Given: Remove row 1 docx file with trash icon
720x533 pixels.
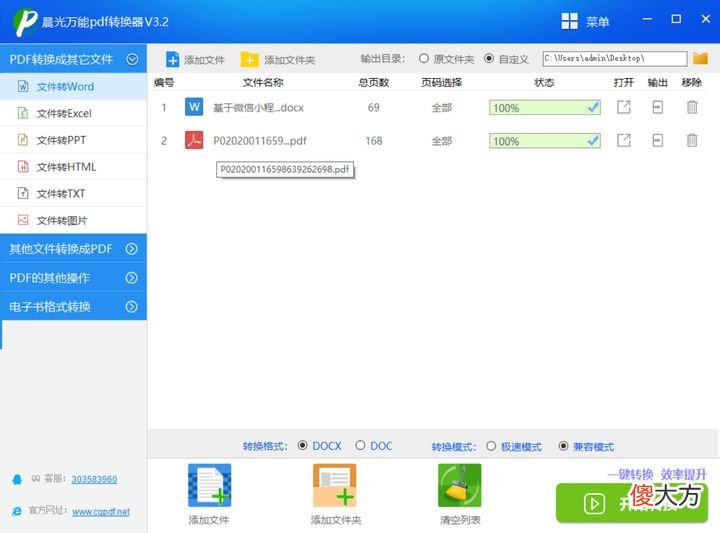Looking at the screenshot, I should point(692,107).
